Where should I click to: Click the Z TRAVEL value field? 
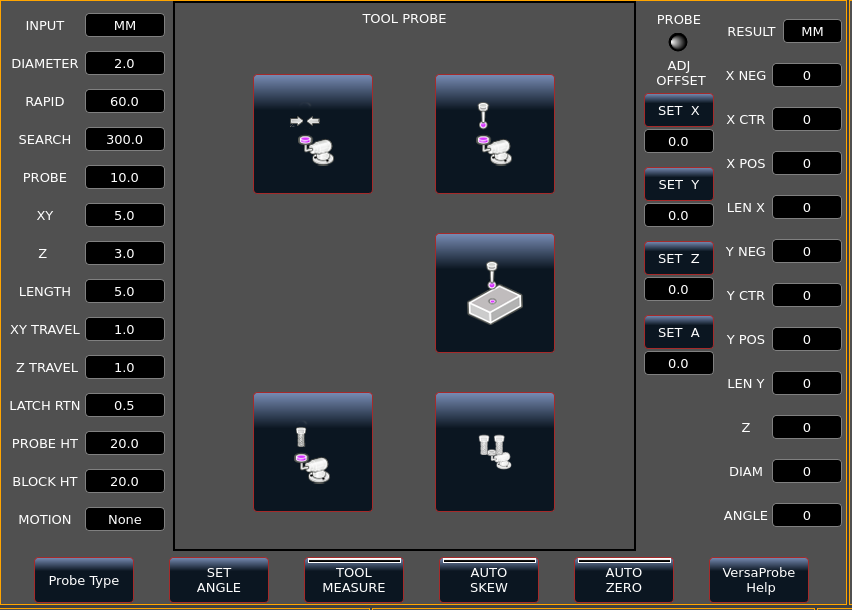[x=125, y=367]
